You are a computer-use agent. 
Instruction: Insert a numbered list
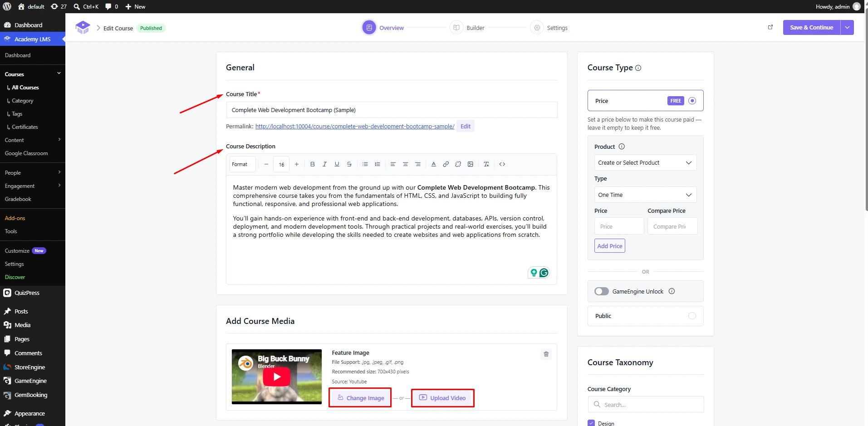coord(377,164)
